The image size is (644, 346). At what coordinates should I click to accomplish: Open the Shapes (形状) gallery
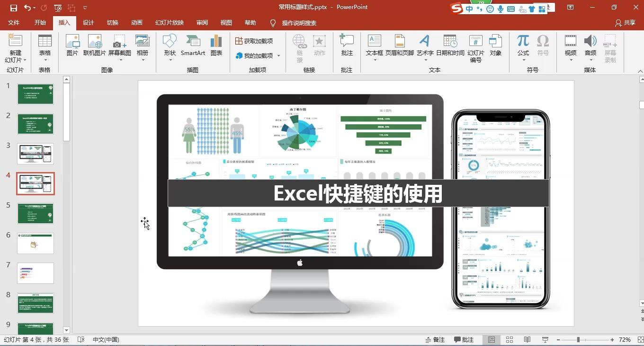[170, 48]
